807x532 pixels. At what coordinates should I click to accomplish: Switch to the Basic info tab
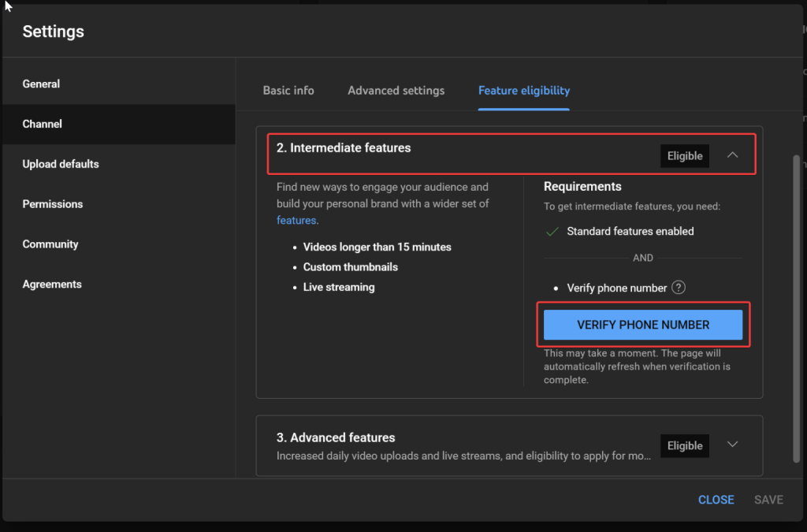(288, 91)
